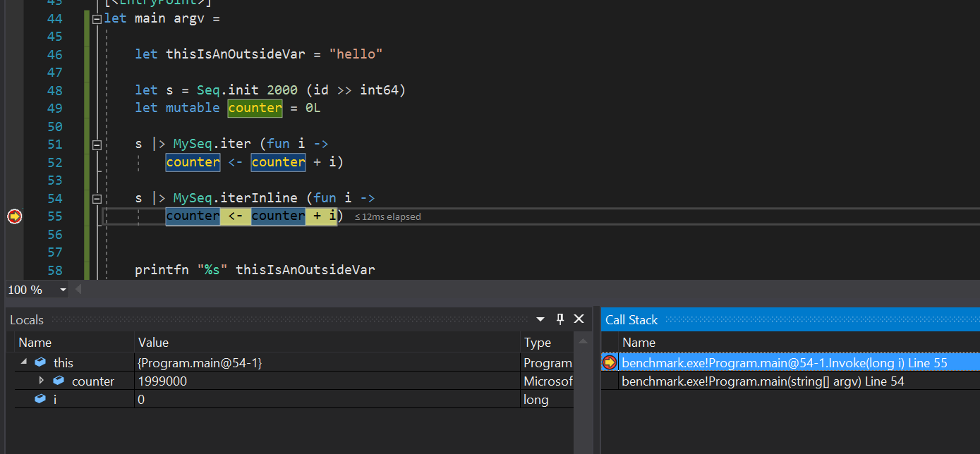Click the value 0 of variable i
This screenshot has height=454, width=980.
[x=141, y=399]
